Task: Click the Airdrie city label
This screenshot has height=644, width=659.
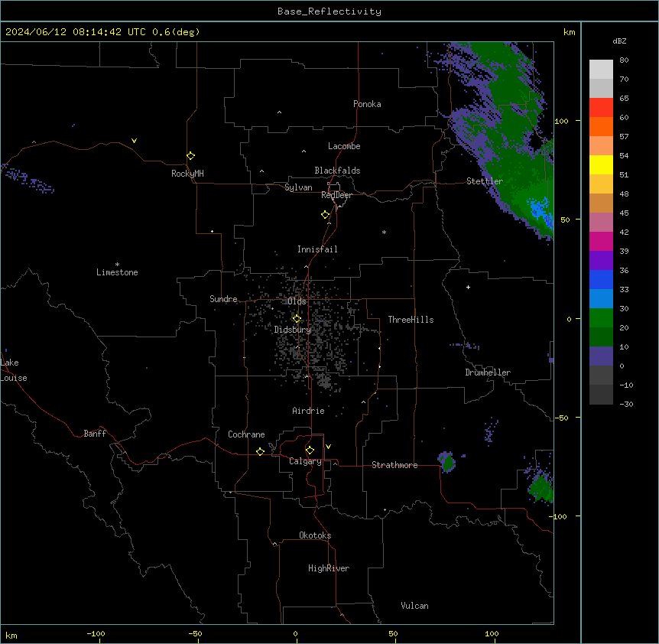Action: point(309,411)
